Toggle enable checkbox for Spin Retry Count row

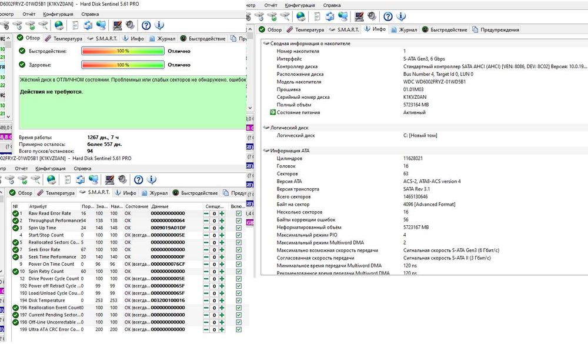(x=239, y=272)
